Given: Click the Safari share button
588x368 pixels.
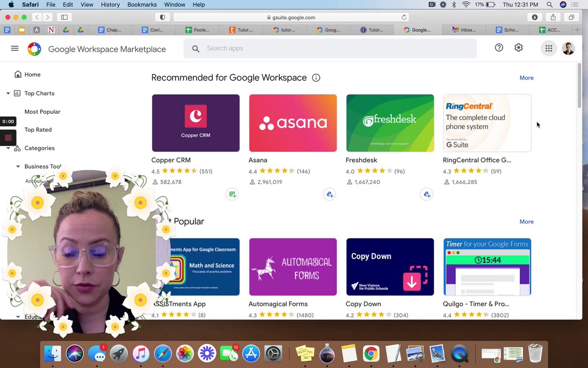Looking at the screenshot, I should click(553, 17).
